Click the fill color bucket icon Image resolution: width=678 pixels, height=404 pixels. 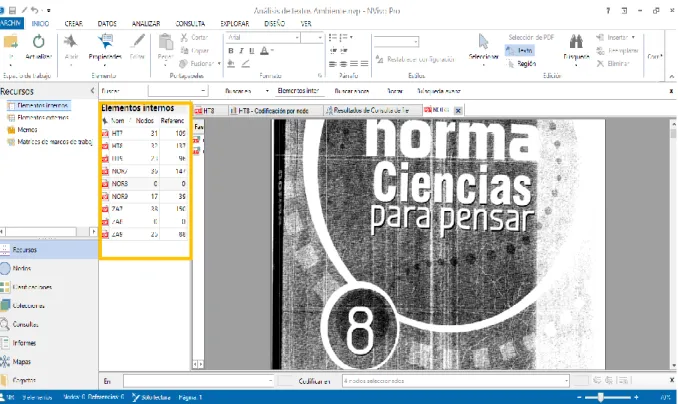[231, 64]
